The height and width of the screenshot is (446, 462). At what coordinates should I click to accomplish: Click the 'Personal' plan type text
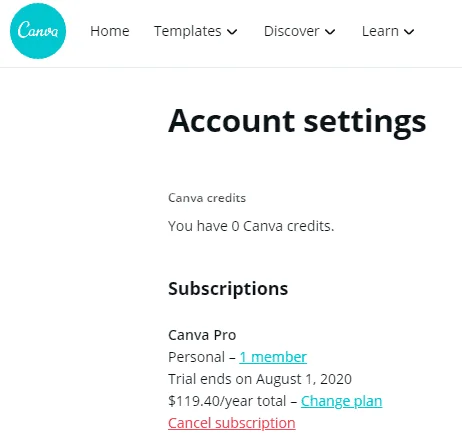tap(196, 357)
